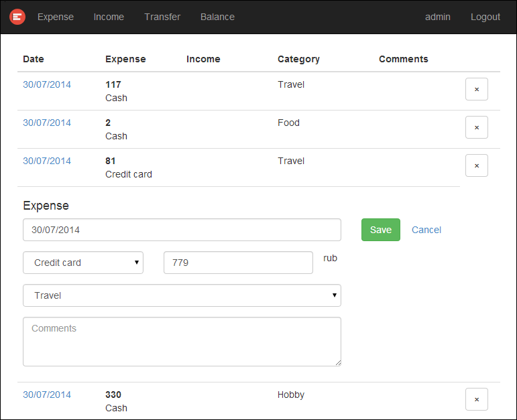Delete the 117 Cash travel expense row
Screen dimensions: 517x420
pos(476,89)
